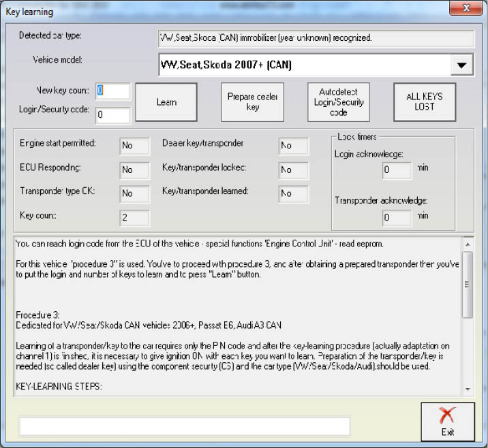The height and width of the screenshot is (448, 488).
Task: Click the Transponder acknowledge minutes field
Action: click(x=397, y=218)
